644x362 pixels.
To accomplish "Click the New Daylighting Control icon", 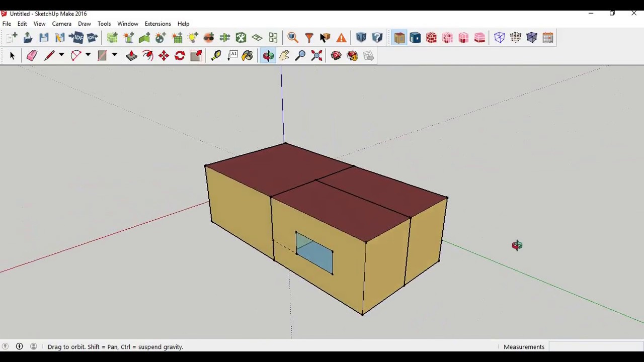I will [160, 38].
